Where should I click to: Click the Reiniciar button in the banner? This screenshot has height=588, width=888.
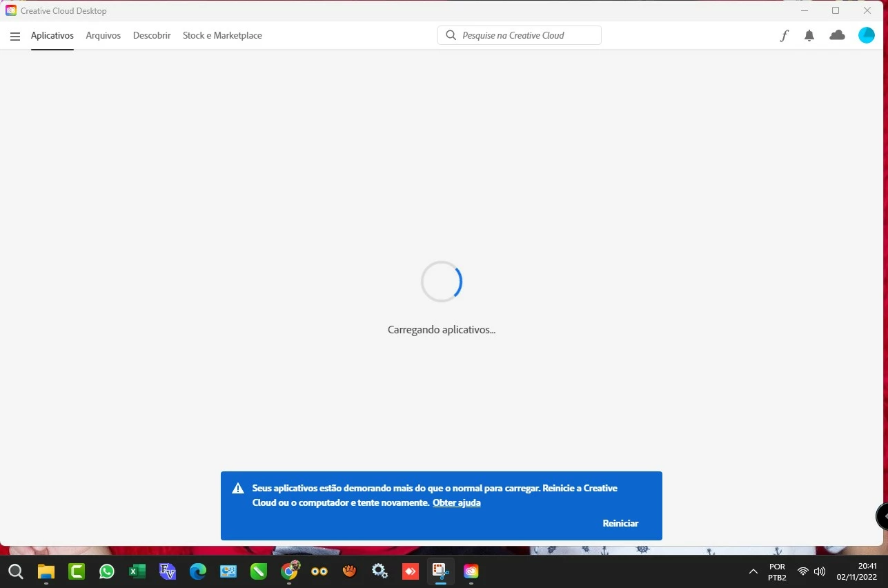[x=620, y=523]
